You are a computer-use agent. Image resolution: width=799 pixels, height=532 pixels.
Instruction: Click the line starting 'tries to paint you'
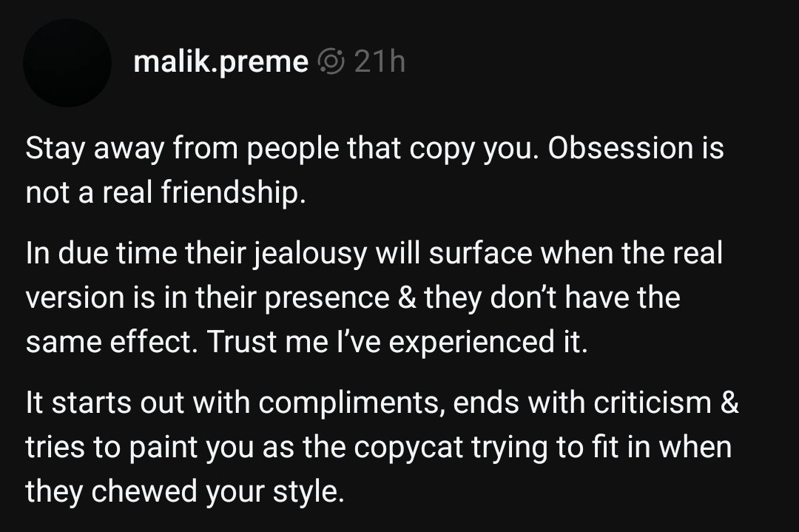378,448
